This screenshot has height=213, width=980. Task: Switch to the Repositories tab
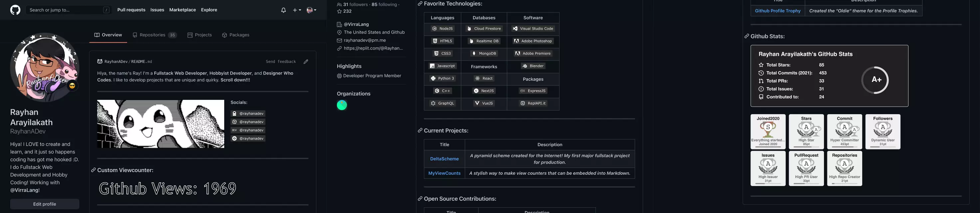point(154,35)
